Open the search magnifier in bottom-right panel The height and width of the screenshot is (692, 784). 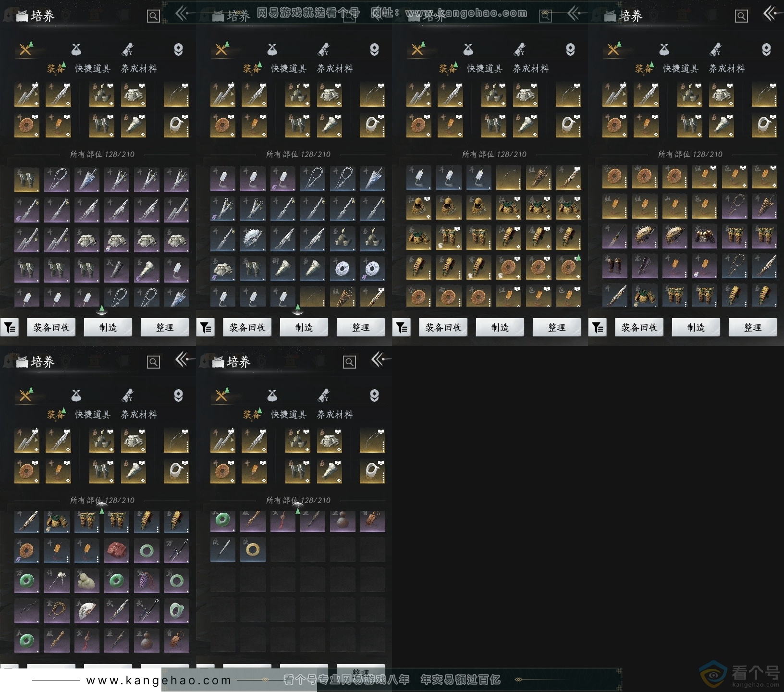(349, 362)
